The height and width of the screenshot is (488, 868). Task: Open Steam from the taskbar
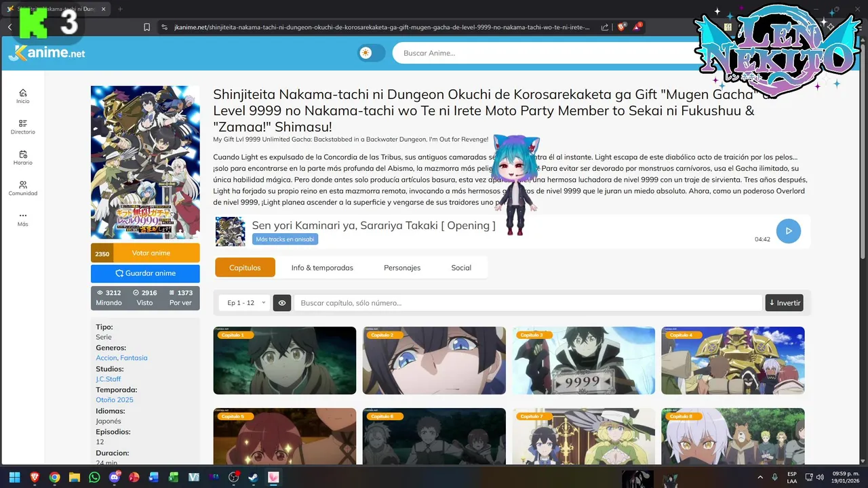tap(254, 477)
